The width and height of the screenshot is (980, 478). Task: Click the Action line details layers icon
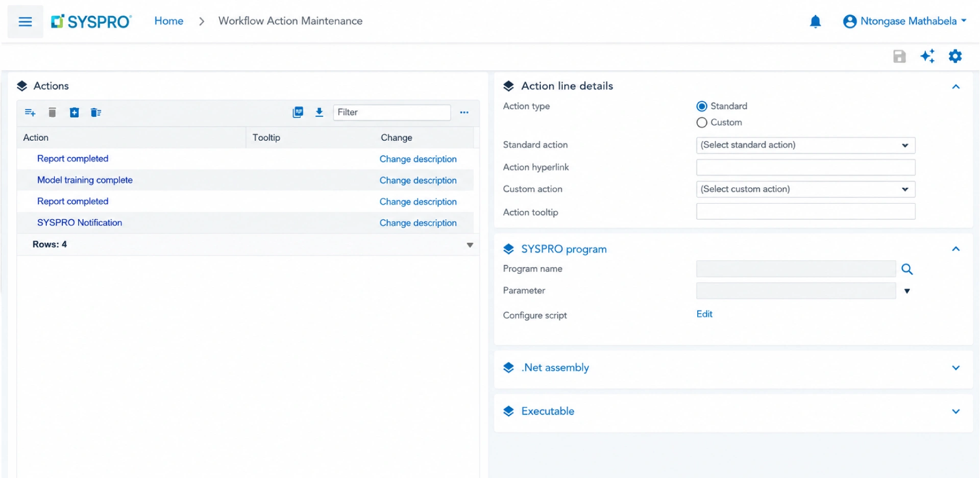(x=508, y=86)
